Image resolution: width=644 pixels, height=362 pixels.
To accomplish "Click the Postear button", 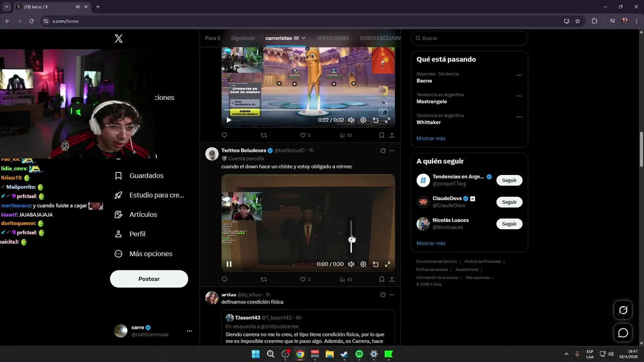I will [149, 279].
